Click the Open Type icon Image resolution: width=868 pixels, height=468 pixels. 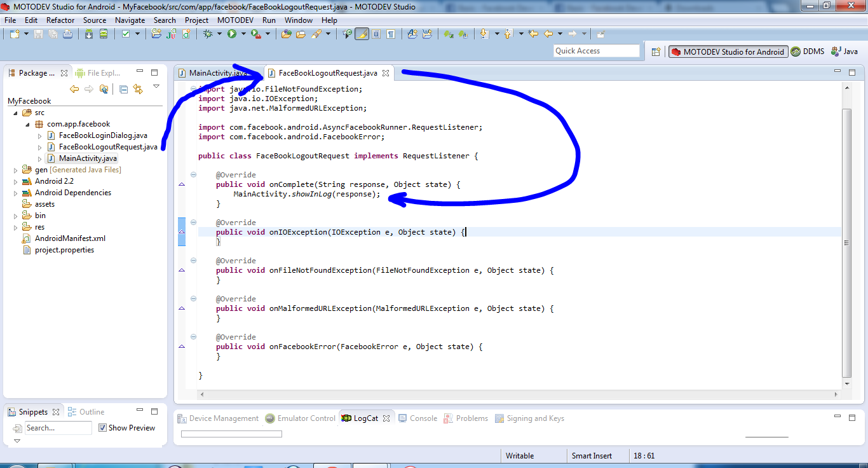pos(286,34)
